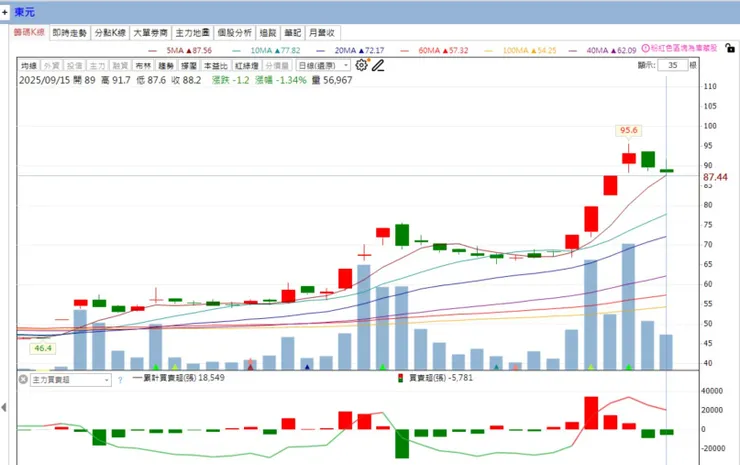
Task: Click the 5MA legend entry
Action: click(x=180, y=50)
